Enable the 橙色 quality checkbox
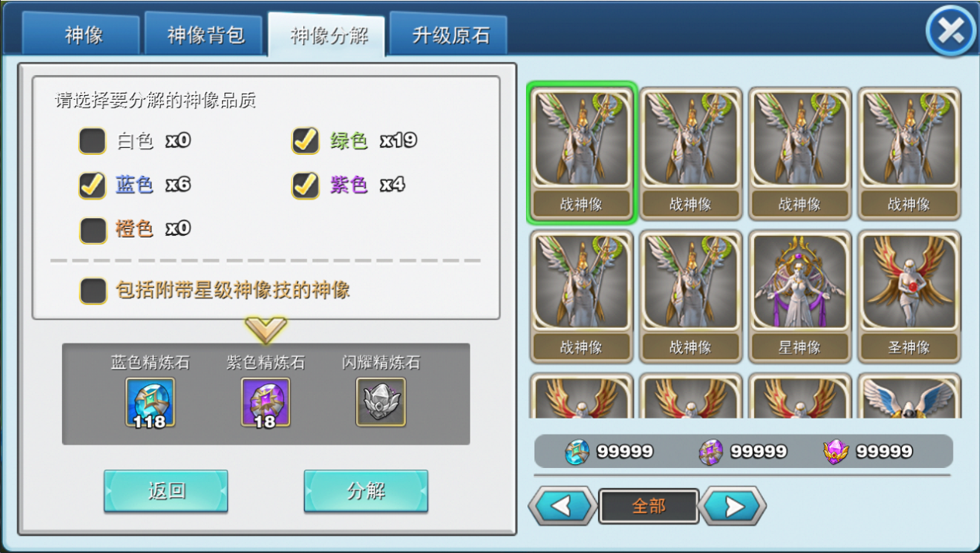This screenshot has height=553, width=980. pyautogui.click(x=93, y=229)
